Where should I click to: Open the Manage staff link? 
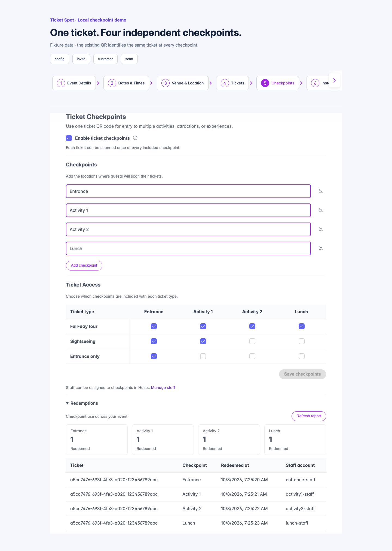(163, 388)
